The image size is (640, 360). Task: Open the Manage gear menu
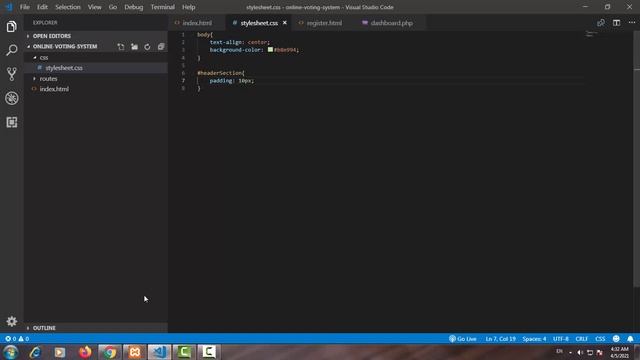click(x=11, y=321)
